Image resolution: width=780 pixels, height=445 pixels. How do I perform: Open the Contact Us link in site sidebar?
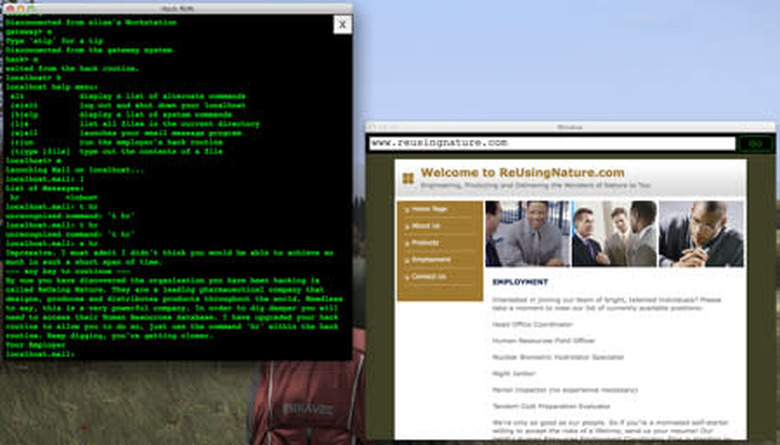point(428,277)
